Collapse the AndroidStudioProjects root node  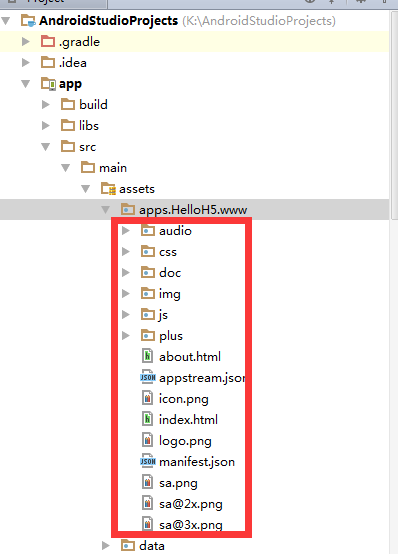[x=6, y=21]
